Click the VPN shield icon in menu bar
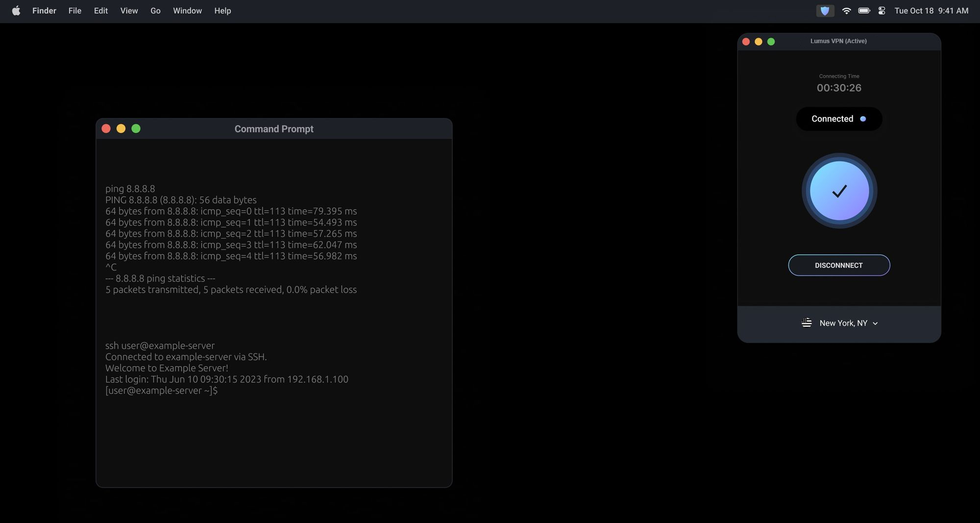The height and width of the screenshot is (523, 980). pos(825,11)
